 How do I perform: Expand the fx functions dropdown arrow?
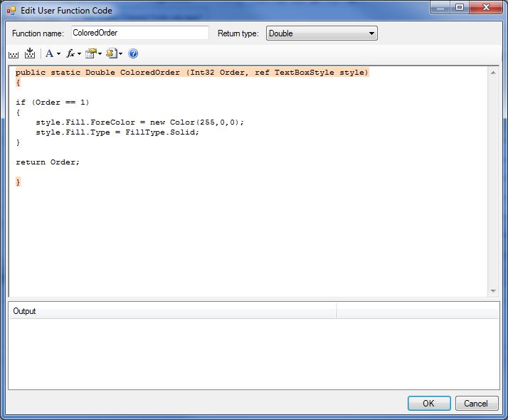point(80,53)
